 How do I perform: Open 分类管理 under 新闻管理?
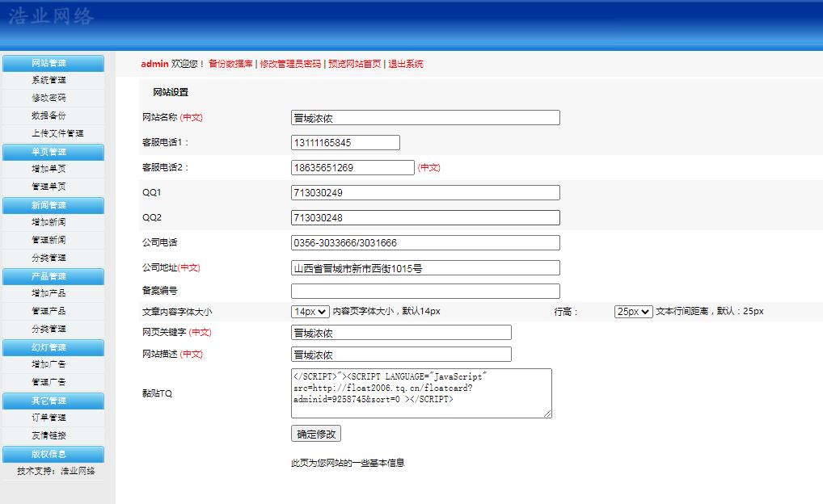coord(49,258)
